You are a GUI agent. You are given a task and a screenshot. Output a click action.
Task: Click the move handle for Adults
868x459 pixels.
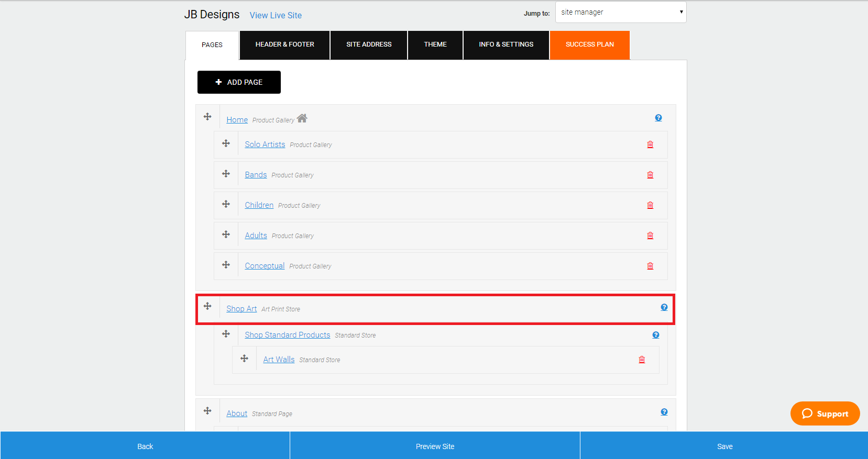pyautogui.click(x=226, y=234)
